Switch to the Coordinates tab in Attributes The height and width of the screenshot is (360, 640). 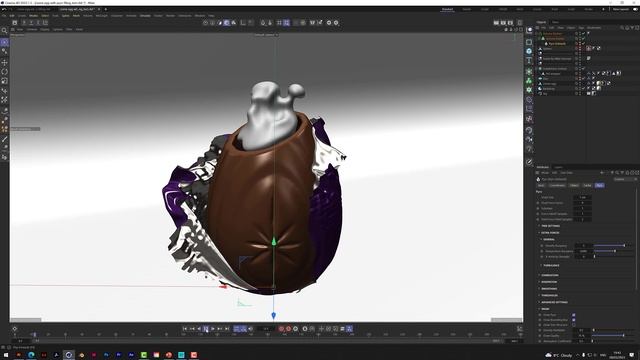[557, 185]
